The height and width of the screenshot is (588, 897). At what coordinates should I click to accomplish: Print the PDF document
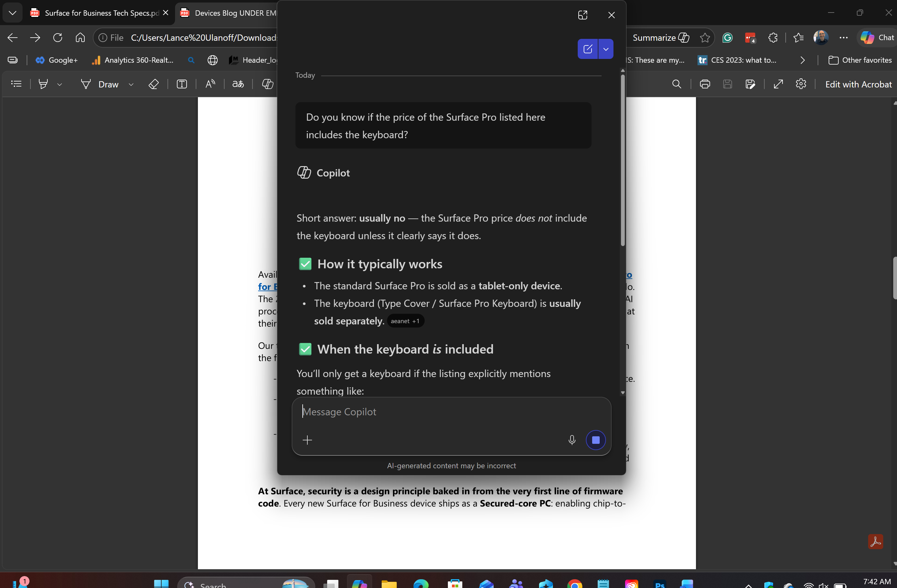click(705, 84)
